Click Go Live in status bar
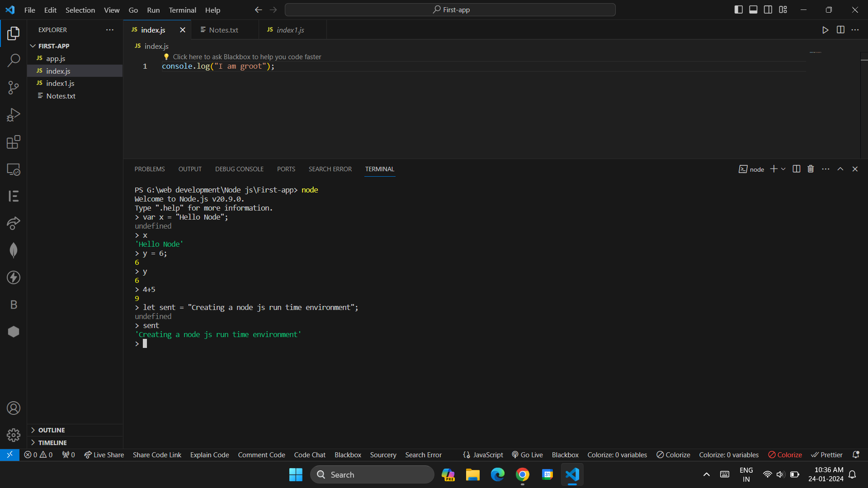Viewport: 868px width, 488px height. [x=527, y=455]
